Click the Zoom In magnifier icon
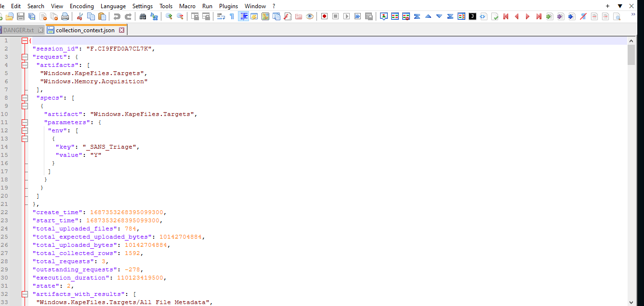This screenshot has width=644, height=306. point(169,16)
